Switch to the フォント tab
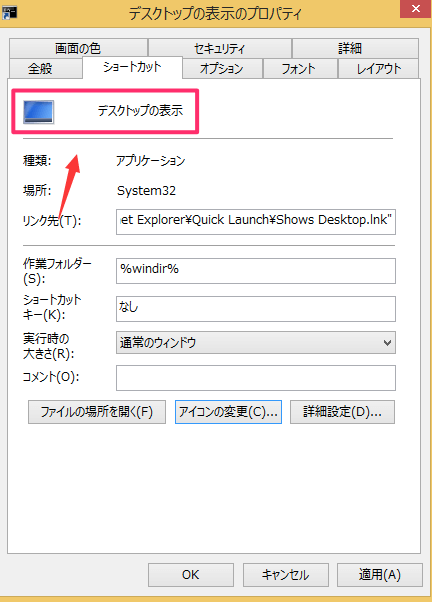Image resolution: width=432 pixels, height=602 pixels. (300, 69)
